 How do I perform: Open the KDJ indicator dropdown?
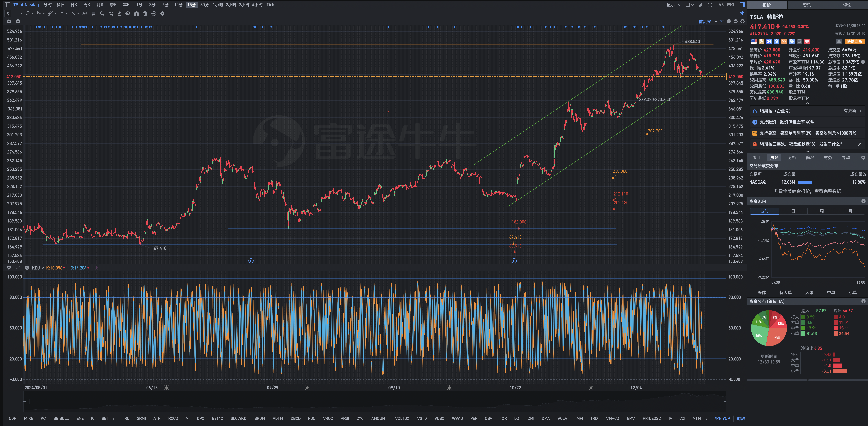(x=38, y=268)
